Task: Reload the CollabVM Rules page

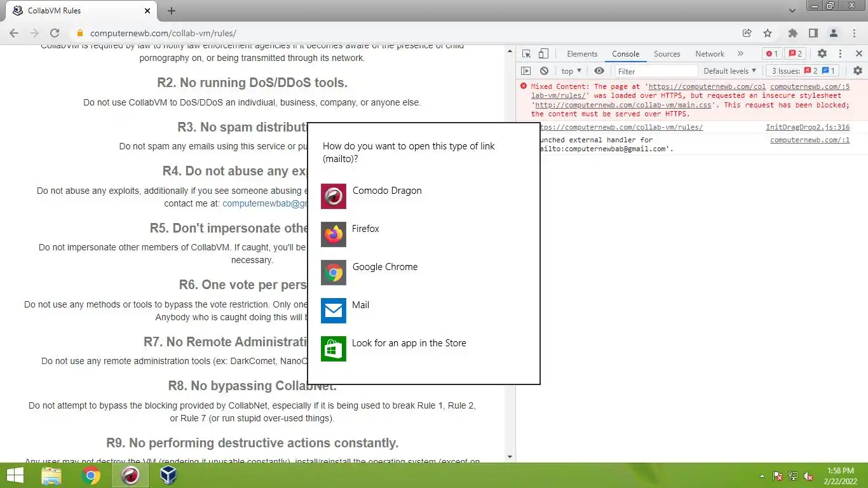Action: [x=55, y=33]
